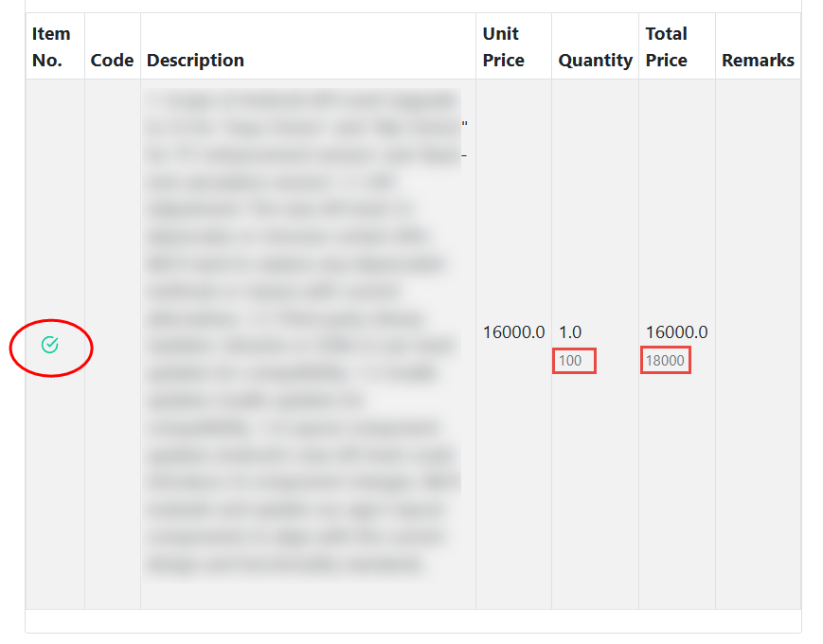
Task: Click the blank strip above the table header
Action: tap(413, 6)
